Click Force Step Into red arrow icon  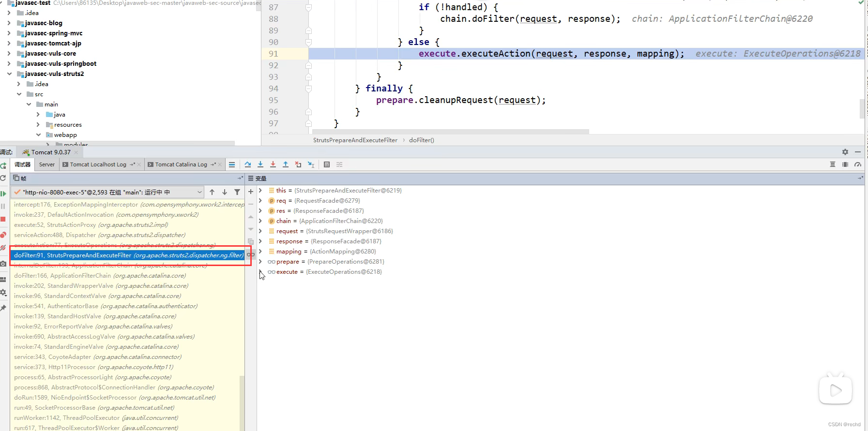273,164
